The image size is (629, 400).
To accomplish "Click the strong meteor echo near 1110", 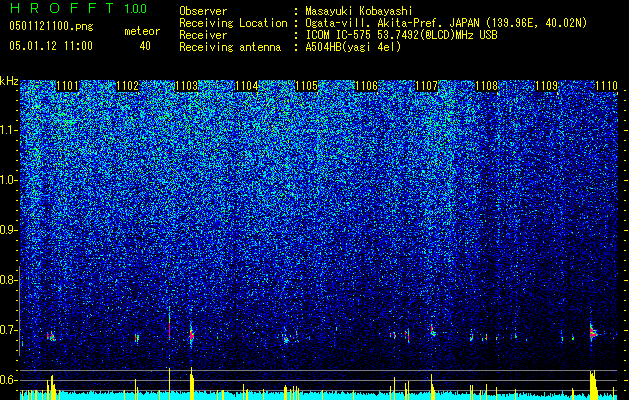I will 593,333.
